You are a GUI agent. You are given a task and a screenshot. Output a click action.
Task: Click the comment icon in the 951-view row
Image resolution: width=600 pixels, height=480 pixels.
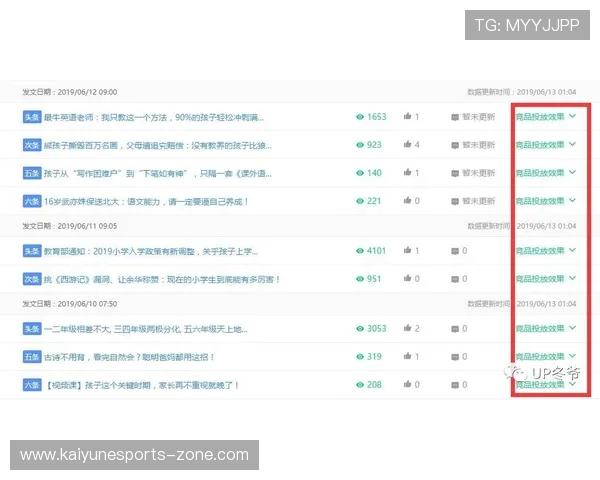pos(455,279)
